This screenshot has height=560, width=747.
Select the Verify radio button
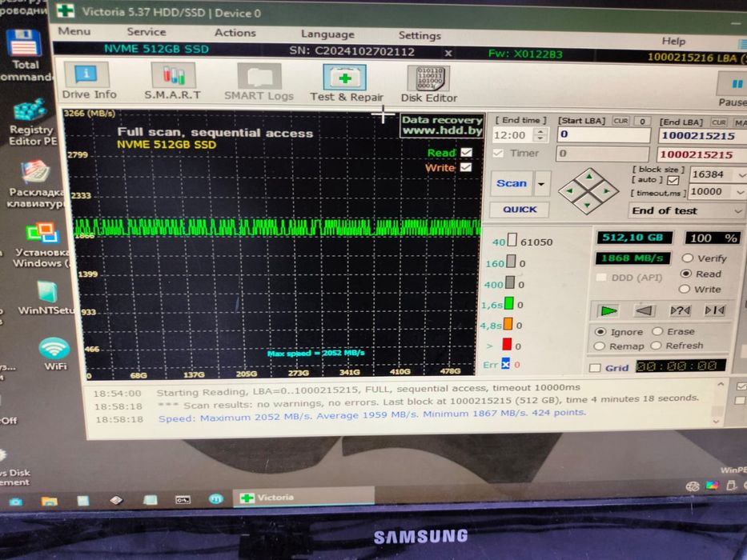tap(687, 258)
